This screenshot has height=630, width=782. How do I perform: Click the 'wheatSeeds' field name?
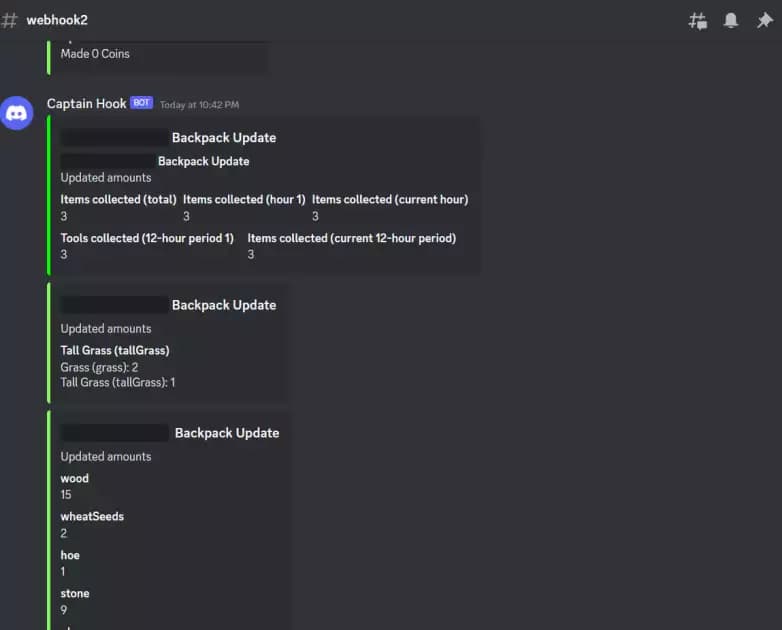(92, 517)
